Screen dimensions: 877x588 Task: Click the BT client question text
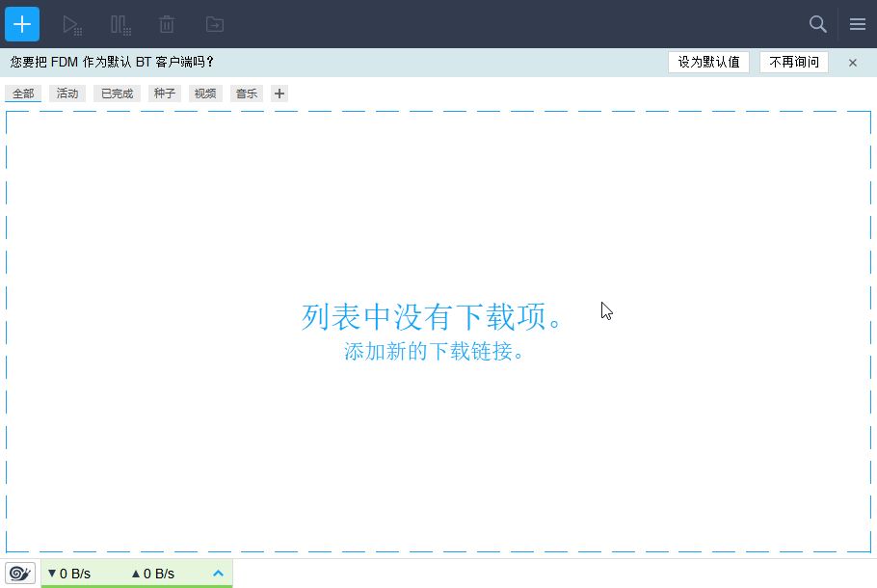(111, 62)
